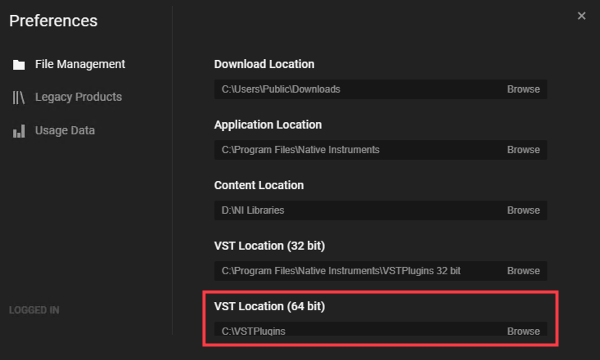Browse for a new Content Location

pos(523,210)
